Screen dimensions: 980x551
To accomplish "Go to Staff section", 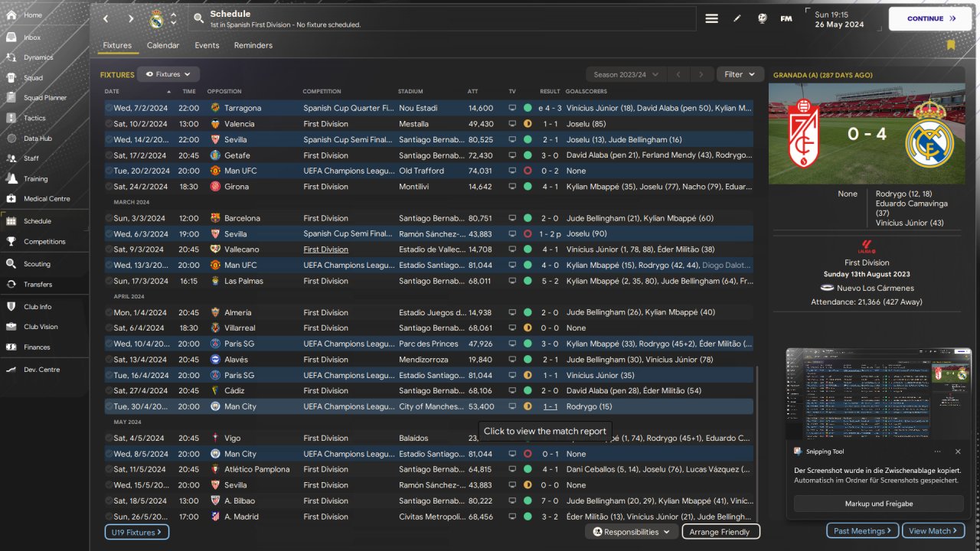I will [44, 158].
